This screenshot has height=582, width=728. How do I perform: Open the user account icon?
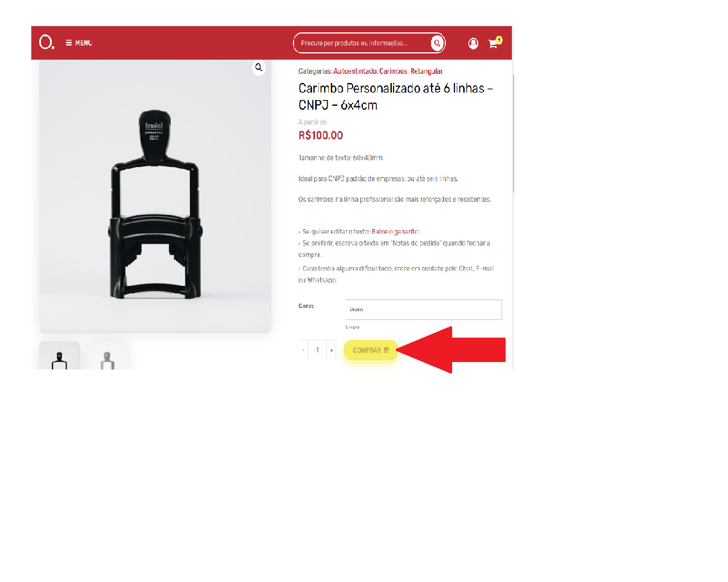473,44
